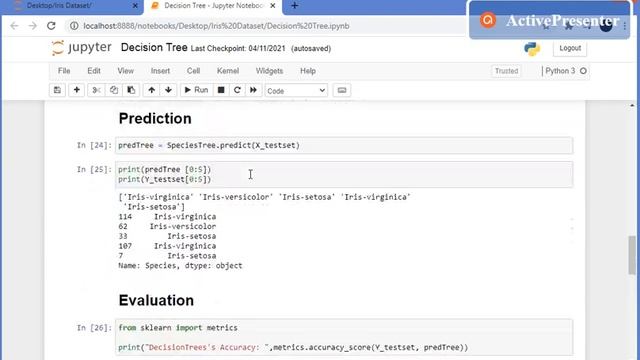Screen dimensions: 640x360
Task: Click the In [26] cell prompt
Action: [x=94, y=328]
